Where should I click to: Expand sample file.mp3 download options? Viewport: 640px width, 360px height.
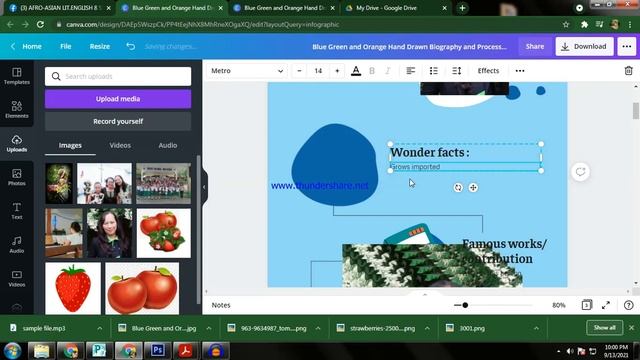tap(100, 328)
